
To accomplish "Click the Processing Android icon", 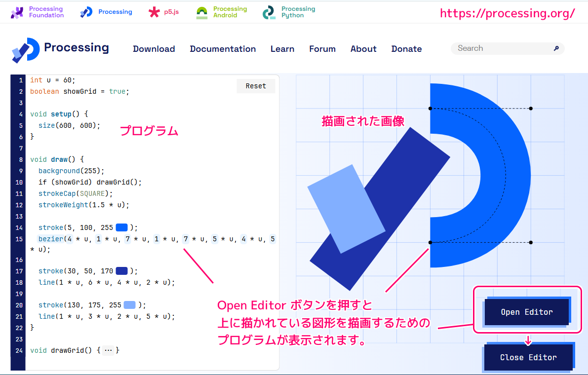I will point(201,11).
